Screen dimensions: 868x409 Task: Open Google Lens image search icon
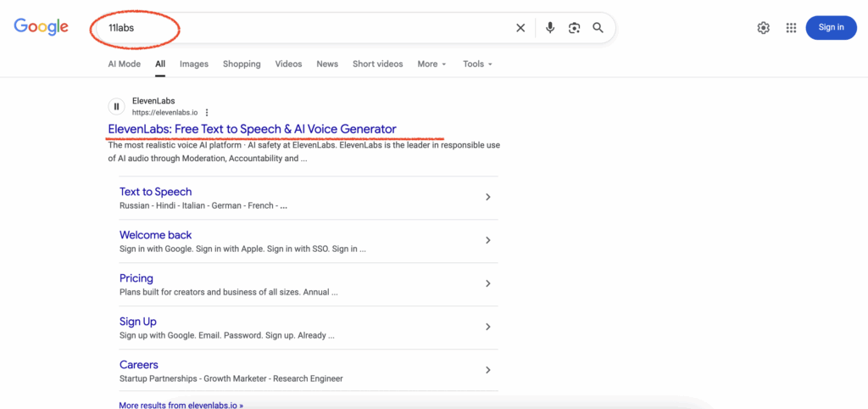574,28
